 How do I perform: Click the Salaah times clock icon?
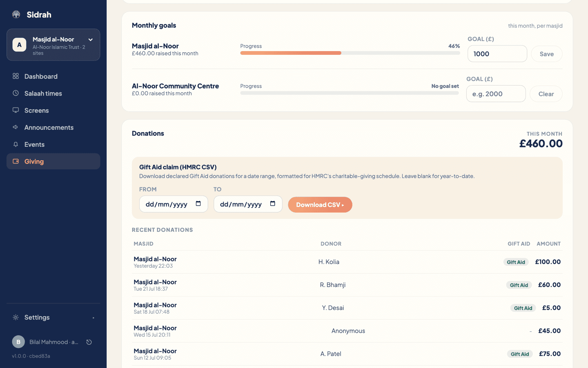click(x=16, y=93)
